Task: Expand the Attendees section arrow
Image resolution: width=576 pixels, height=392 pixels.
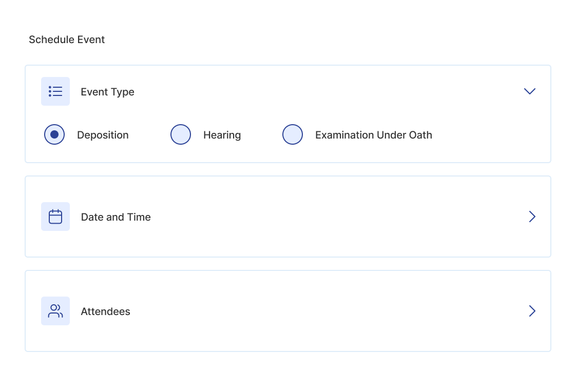Action: pyautogui.click(x=532, y=311)
